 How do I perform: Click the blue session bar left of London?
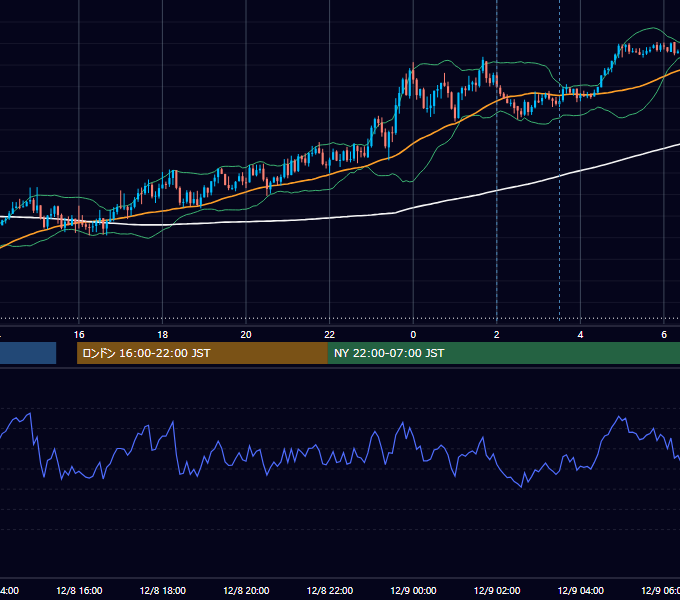tap(28, 353)
